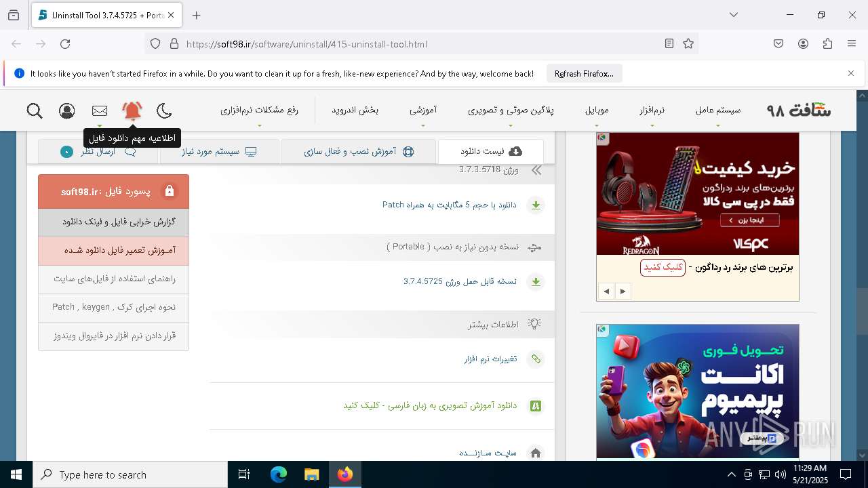Open a new tab with the plus button
This screenshot has height=488, width=868.
[197, 15]
